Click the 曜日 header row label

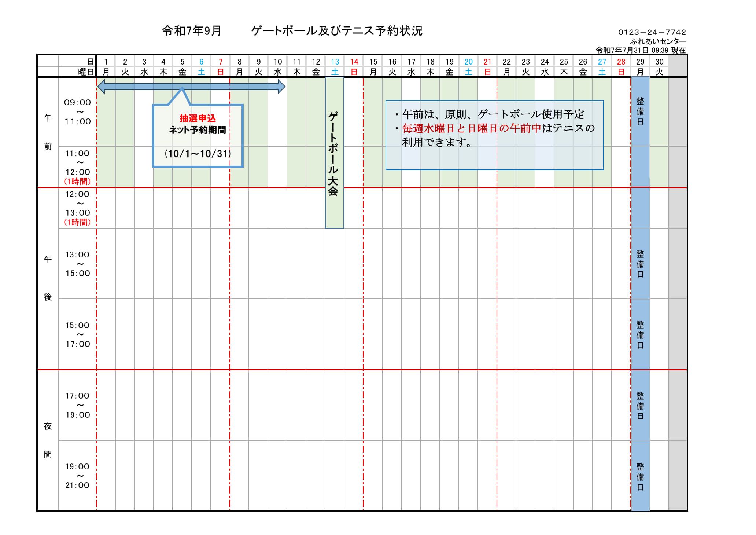pyautogui.click(x=85, y=72)
